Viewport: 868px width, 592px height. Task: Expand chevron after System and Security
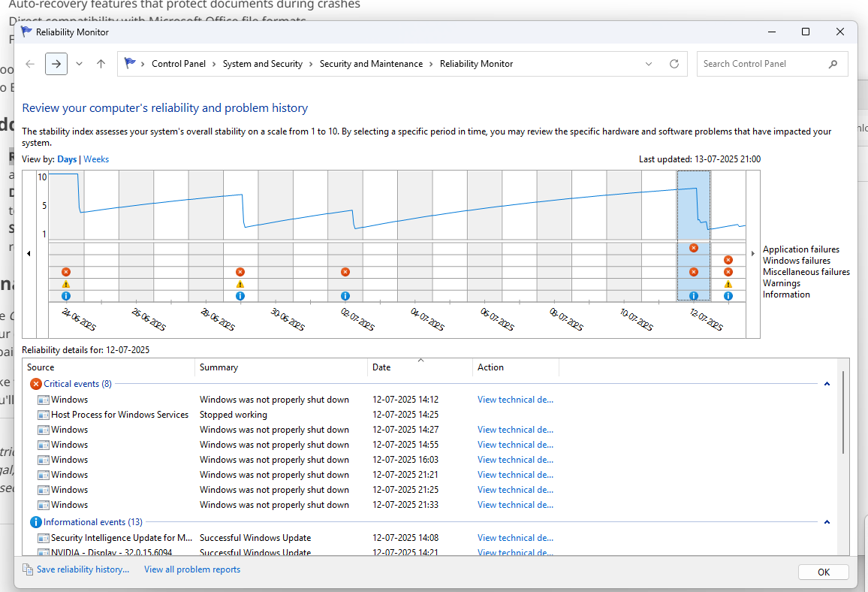pos(311,65)
